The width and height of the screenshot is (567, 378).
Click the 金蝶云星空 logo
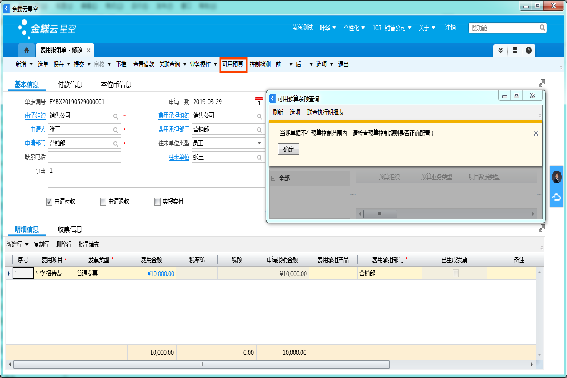coord(47,29)
